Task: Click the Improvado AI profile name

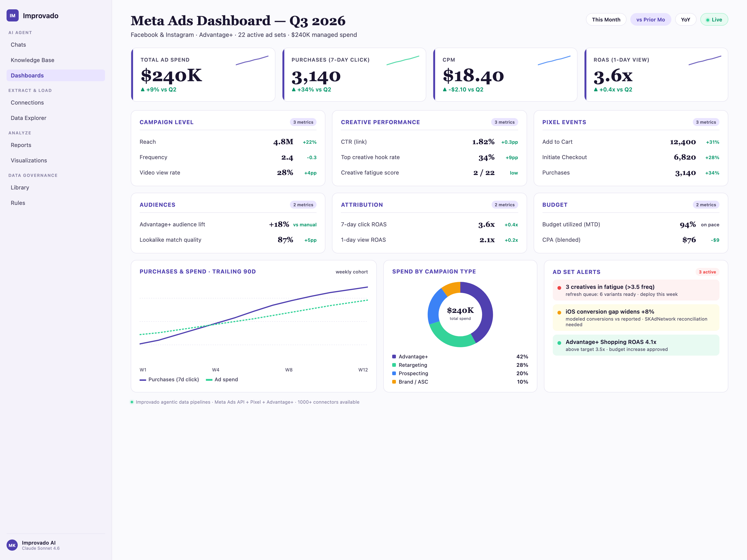Action: coord(39,543)
